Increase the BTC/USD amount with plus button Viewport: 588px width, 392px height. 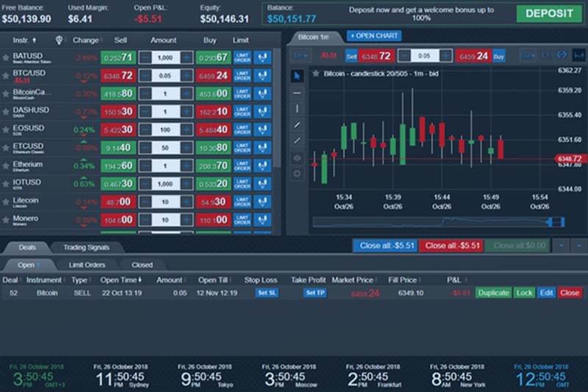point(187,76)
